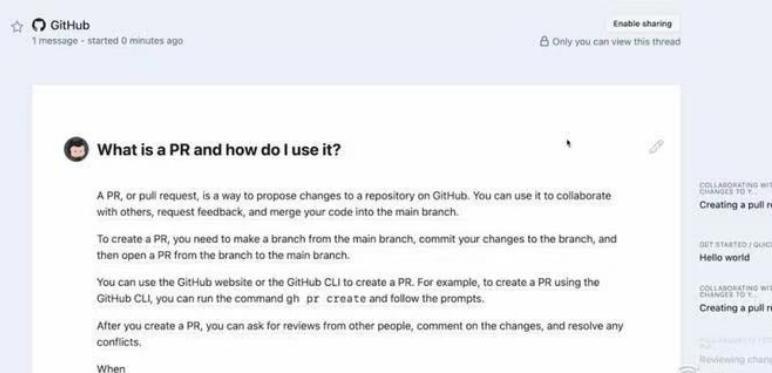Click the first answer paragraph about pull requests
The height and width of the screenshot is (373, 772).
[x=354, y=204]
